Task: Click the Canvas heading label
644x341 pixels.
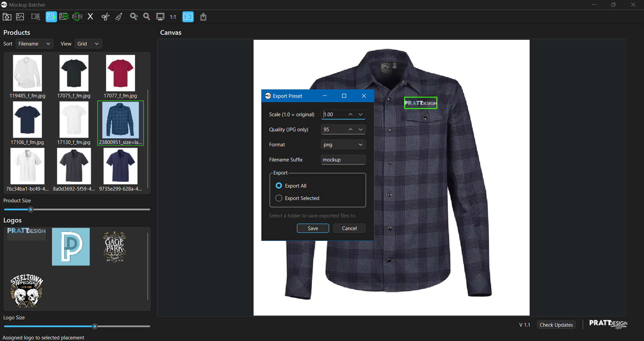Action: click(x=171, y=33)
